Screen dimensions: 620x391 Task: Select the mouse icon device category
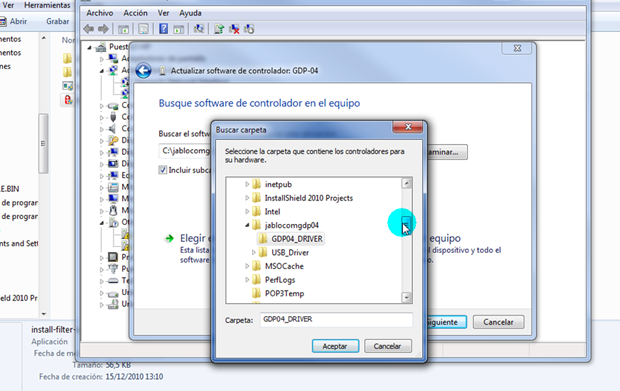point(113,210)
